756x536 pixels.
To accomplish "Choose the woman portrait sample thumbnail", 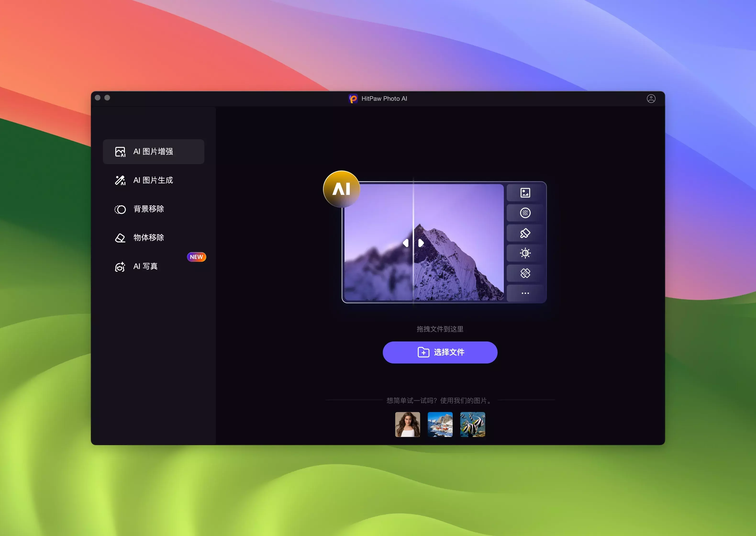I will 407,424.
